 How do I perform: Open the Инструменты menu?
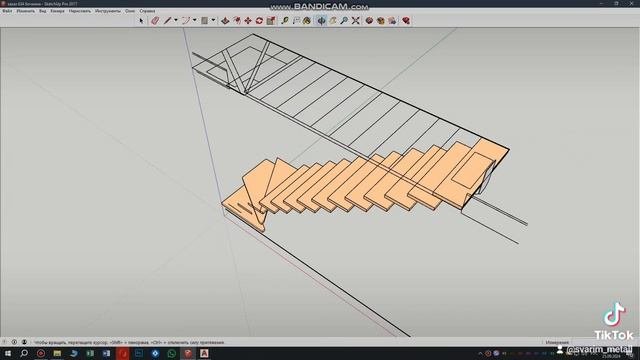pyautogui.click(x=108, y=11)
